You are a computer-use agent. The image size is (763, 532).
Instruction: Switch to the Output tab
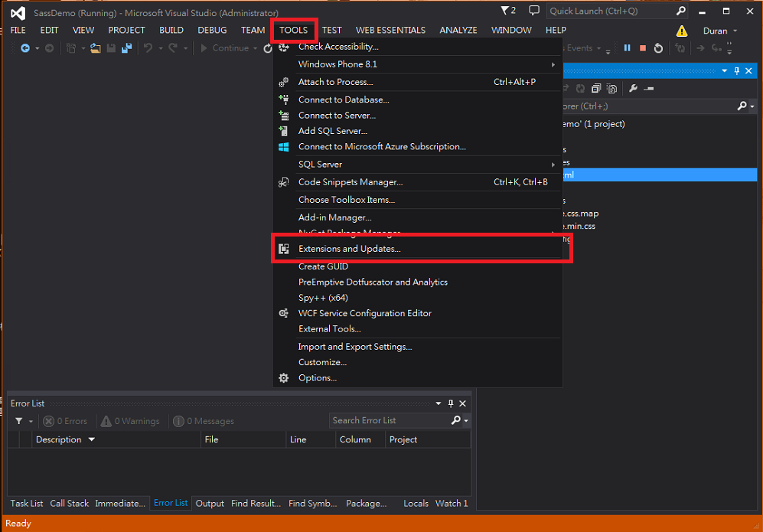click(210, 503)
